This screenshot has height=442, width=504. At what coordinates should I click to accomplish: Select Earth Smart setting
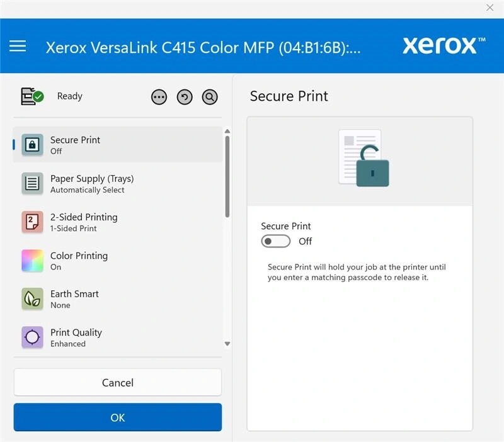tap(118, 298)
